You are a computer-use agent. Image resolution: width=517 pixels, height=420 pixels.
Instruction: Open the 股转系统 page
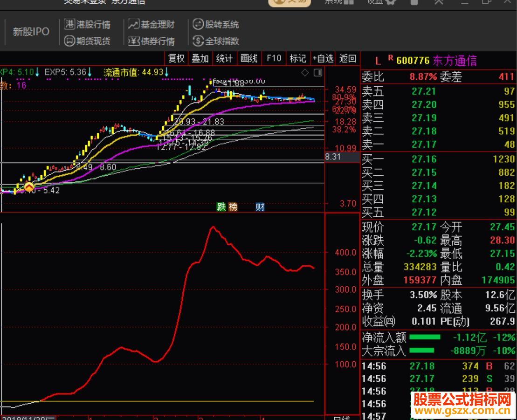(216, 24)
